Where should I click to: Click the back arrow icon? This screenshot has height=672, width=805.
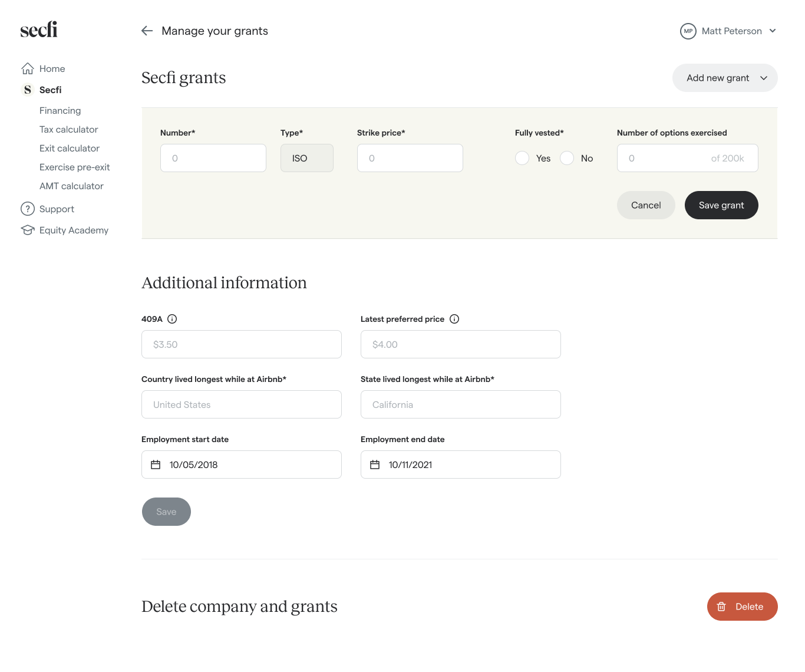pos(147,31)
